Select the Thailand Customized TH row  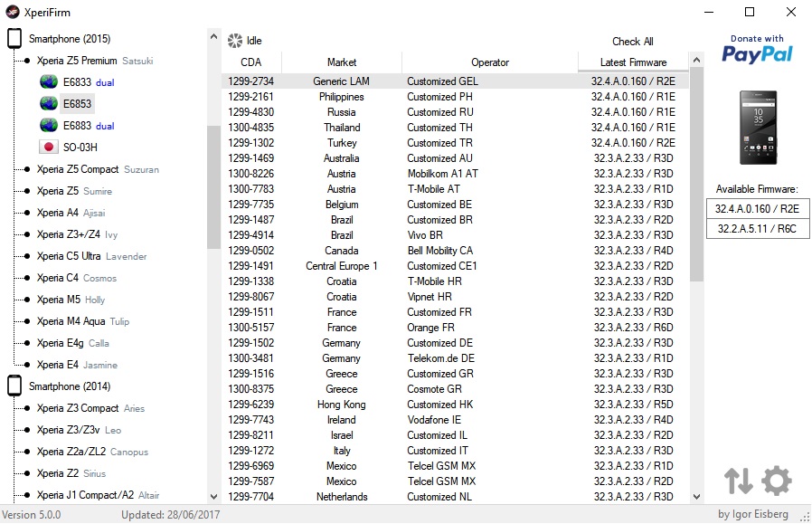[456, 128]
